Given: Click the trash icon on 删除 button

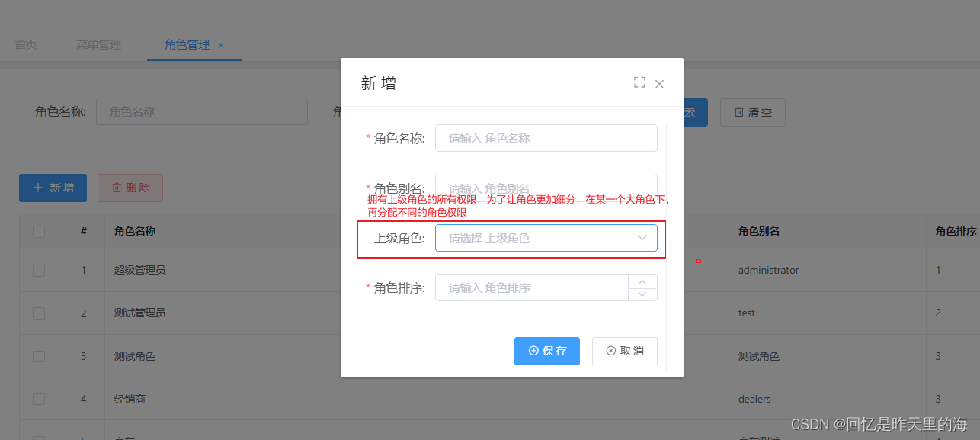Looking at the screenshot, I should tap(117, 188).
